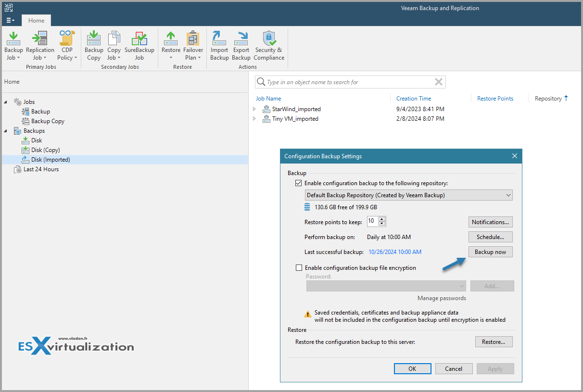Open the main application menu button
Image resolution: width=583 pixels, height=392 pixels.
[11, 21]
